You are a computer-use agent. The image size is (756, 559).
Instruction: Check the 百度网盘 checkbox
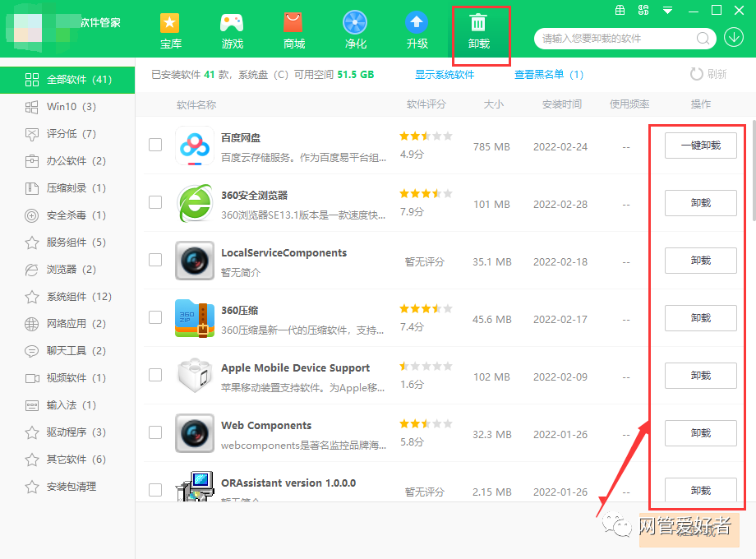pyautogui.click(x=155, y=145)
